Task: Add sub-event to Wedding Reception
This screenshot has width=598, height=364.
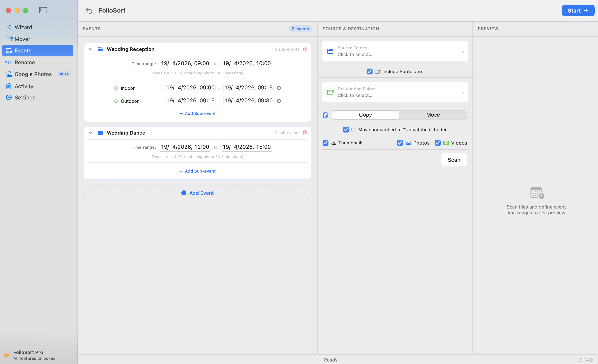Action: pos(197,113)
